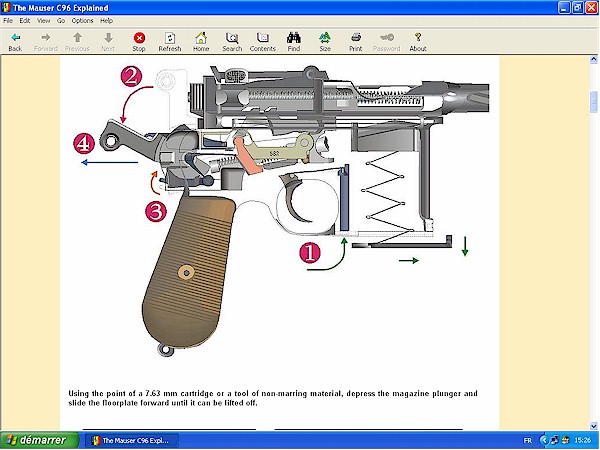Click the Back arrow toolbar icon
The image size is (600, 450).
(x=15, y=38)
